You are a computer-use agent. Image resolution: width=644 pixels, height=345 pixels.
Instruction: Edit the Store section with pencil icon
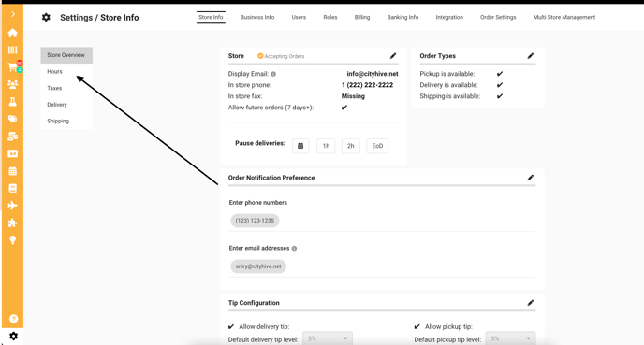(393, 56)
